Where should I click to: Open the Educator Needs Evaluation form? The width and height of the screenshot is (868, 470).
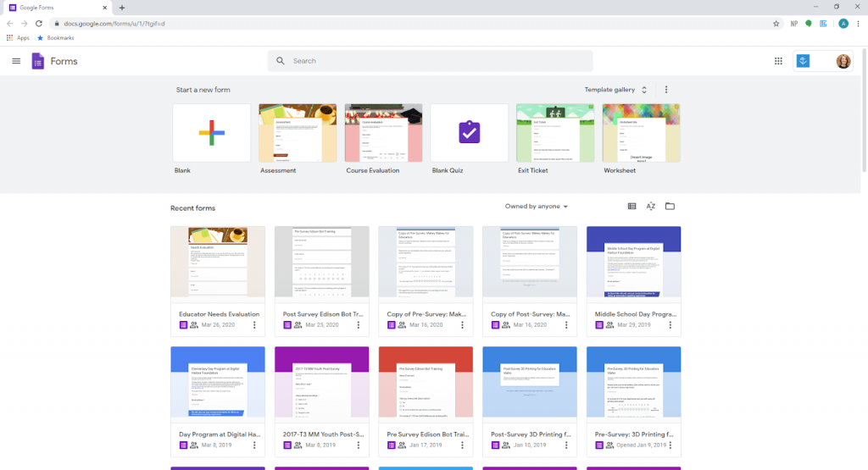click(x=218, y=281)
